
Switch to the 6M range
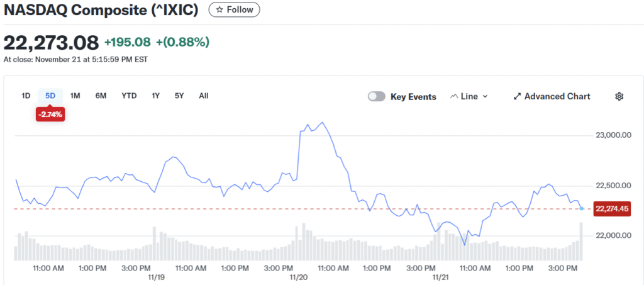pyautogui.click(x=101, y=96)
